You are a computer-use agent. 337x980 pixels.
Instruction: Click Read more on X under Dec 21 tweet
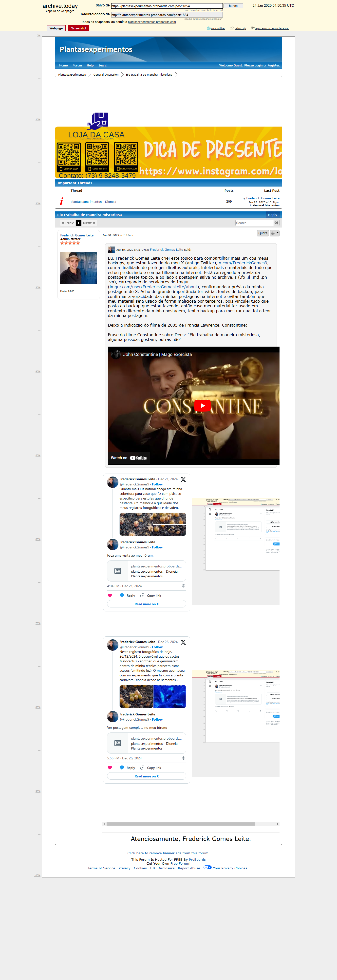[147, 604]
